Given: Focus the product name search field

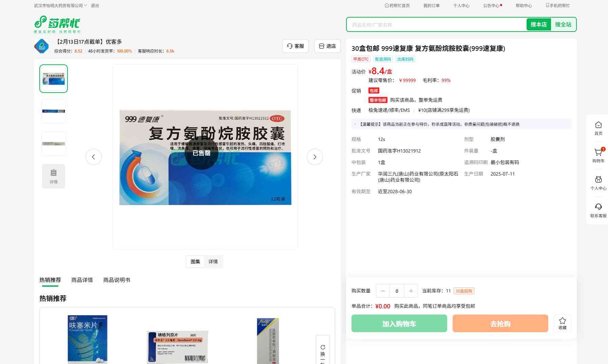Looking at the screenshot, I should pos(438,25).
